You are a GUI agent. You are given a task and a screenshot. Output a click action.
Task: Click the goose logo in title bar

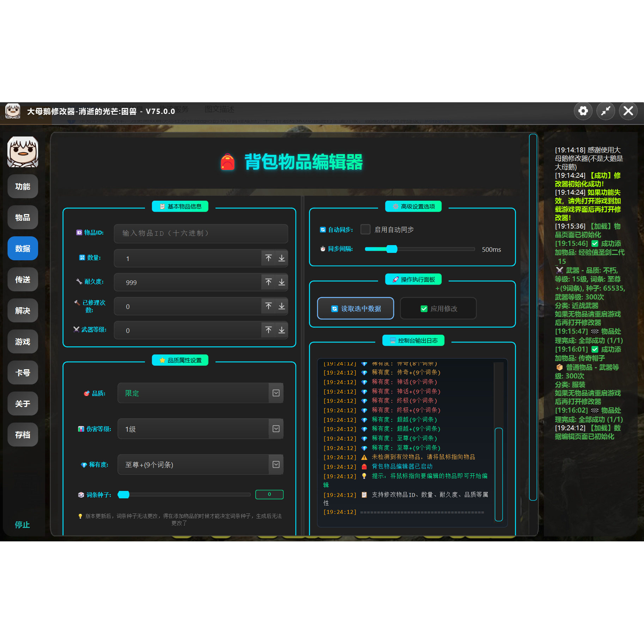click(x=13, y=111)
